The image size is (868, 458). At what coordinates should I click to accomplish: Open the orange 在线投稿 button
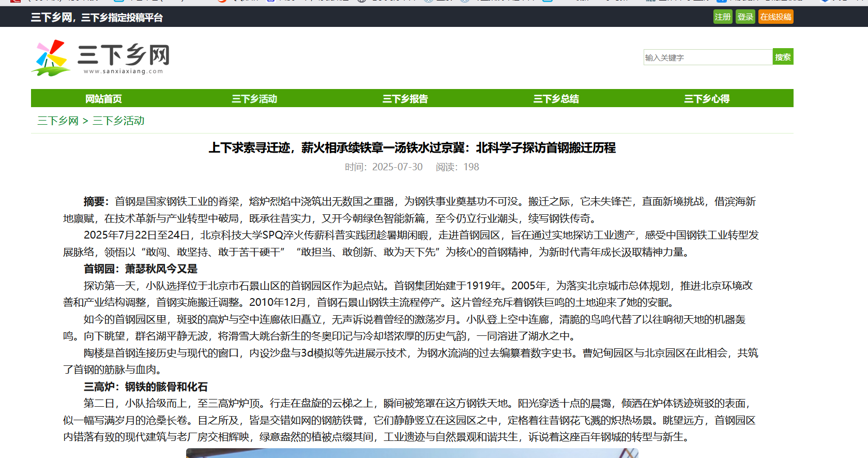(775, 17)
